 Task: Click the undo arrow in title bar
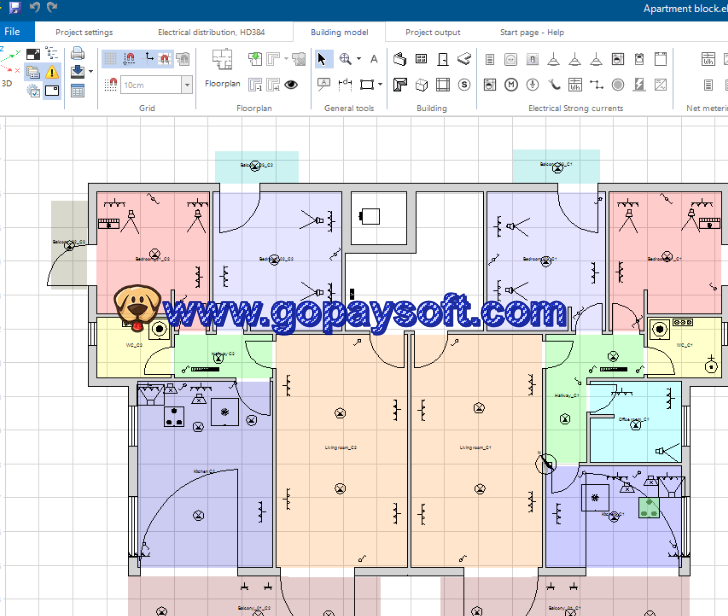point(34,8)
